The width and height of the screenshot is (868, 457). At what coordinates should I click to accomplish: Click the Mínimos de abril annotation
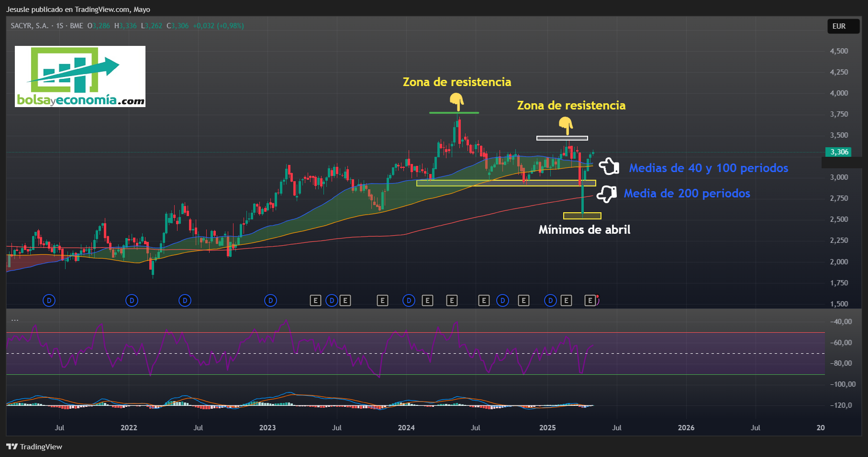(x=584, y=229)
